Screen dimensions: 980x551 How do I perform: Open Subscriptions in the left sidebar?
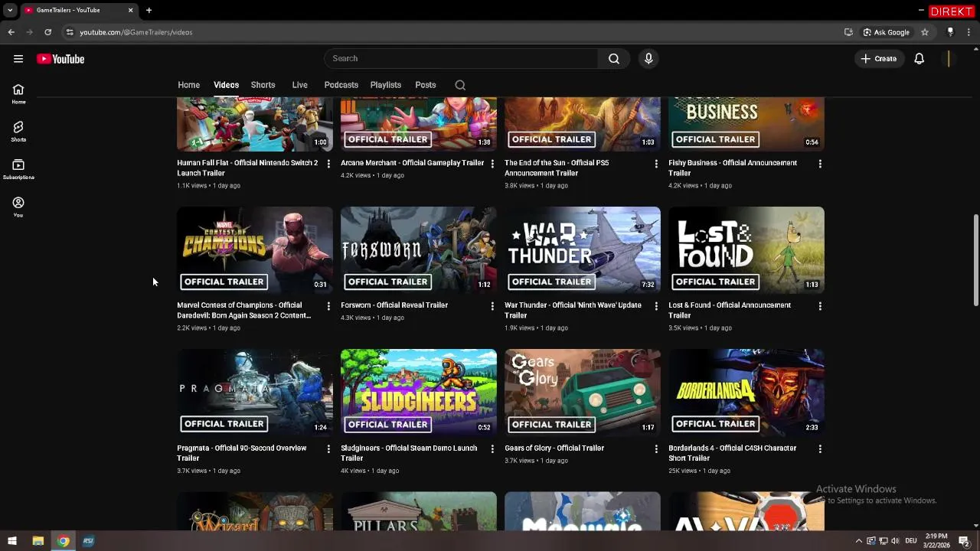click(18, 169)
